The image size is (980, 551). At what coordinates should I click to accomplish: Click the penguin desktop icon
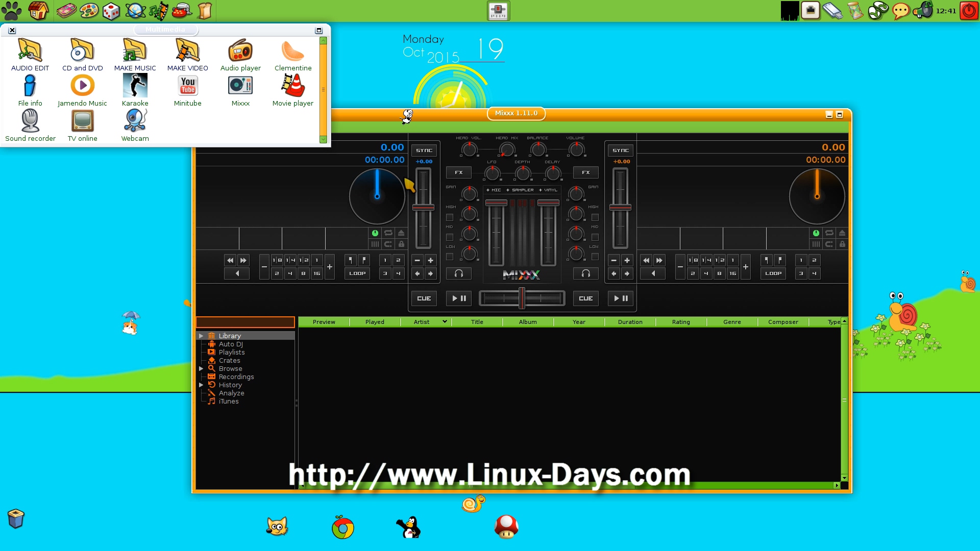coord(408,528)
